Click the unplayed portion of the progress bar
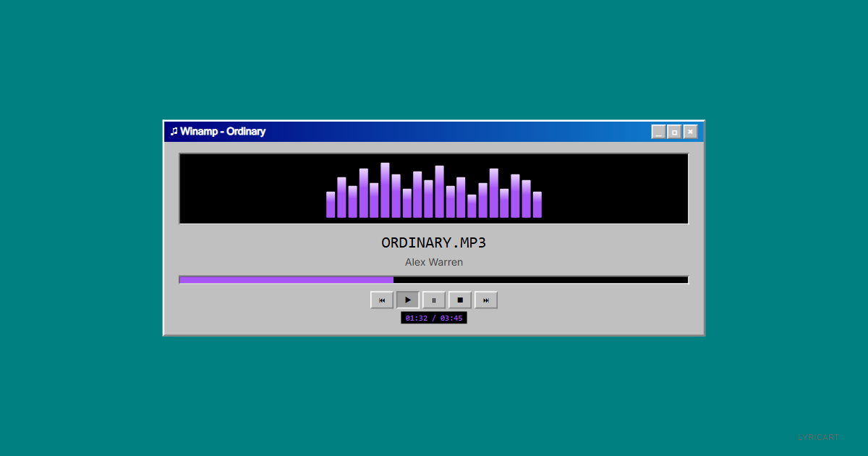 [542, 279]
